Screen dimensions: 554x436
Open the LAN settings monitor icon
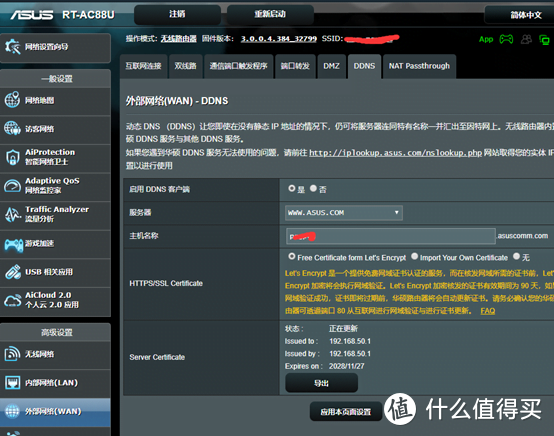[x=13, y=382]
